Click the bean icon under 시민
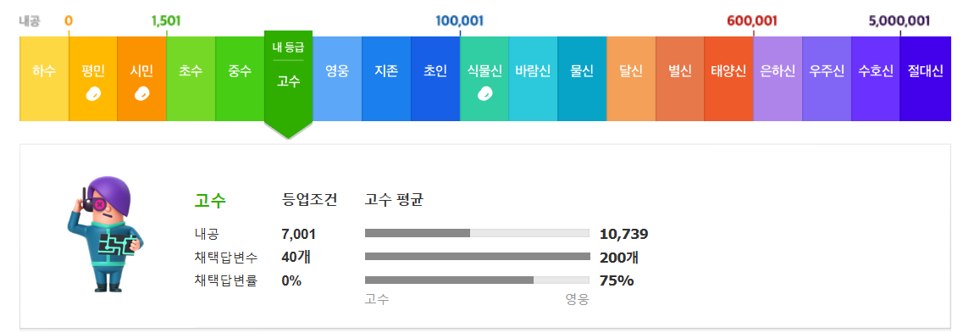The image size is (980, 333). coord(141,94)
